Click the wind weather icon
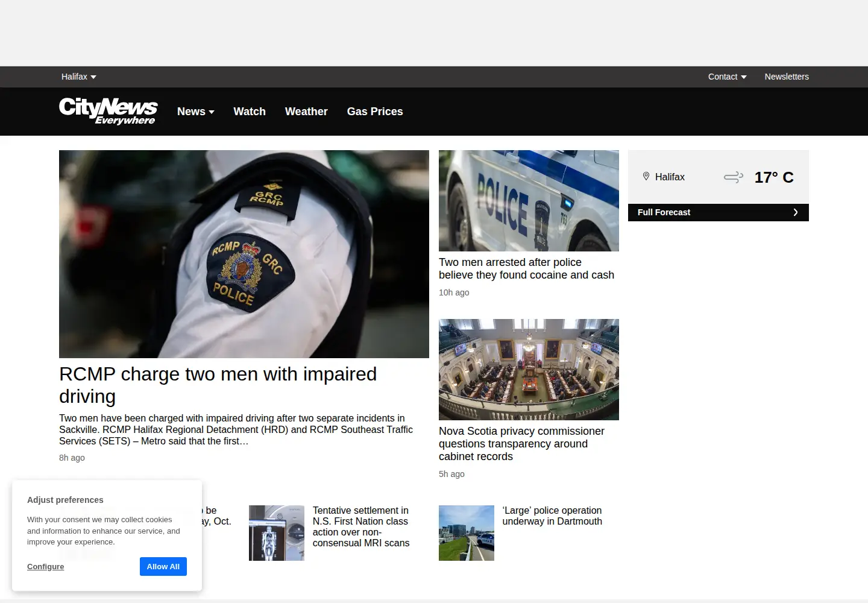 [x=734, y=177]
